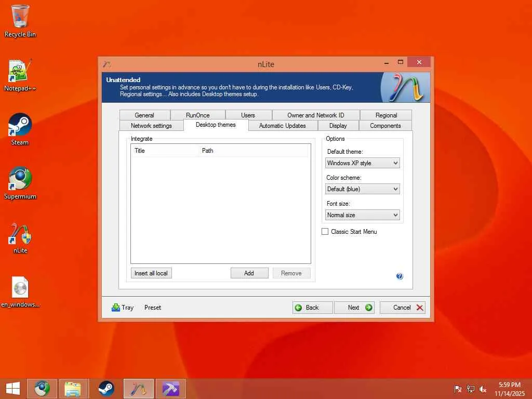532x399 pixels.
Task: Switch to the Automatic Updates tab
Action: (283, 126)
